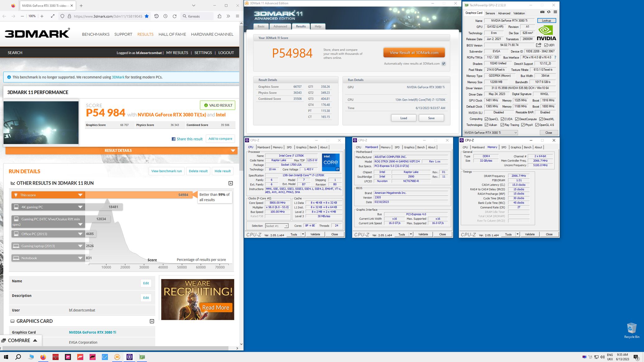Viewport: 644px width, 362px height.
Task: Click the volume icon in system tray
Action: point(602,357)
